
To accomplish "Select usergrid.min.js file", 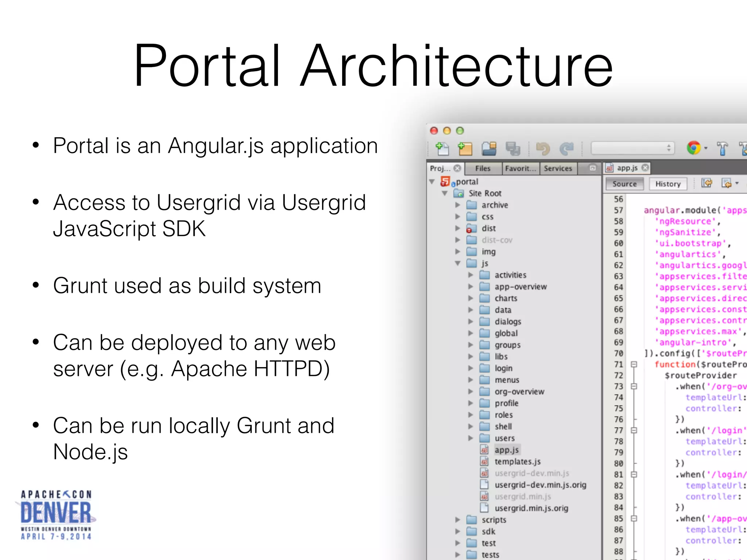I will pos(522,497).
